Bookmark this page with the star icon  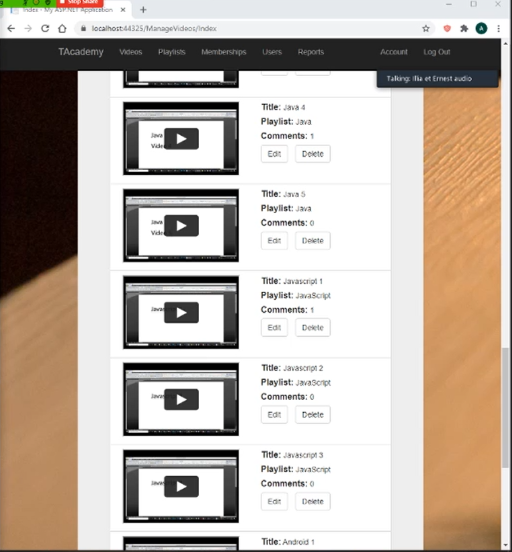point(426,29)
